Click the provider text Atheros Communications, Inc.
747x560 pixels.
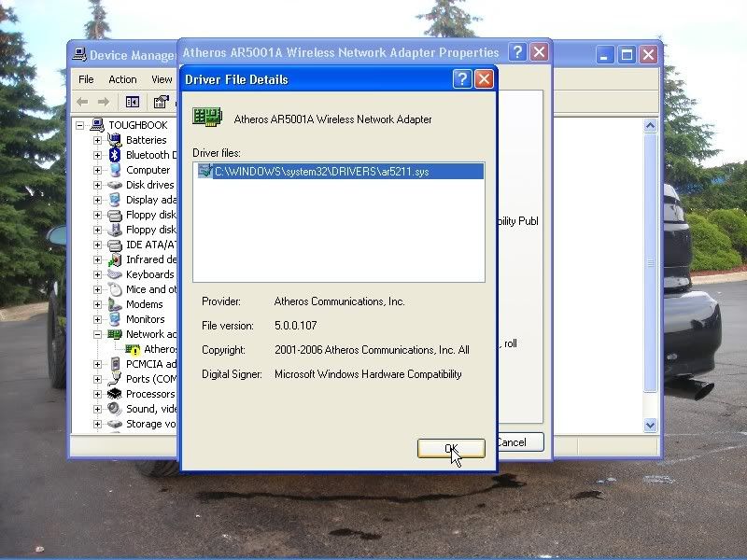pyautogui.click(x=339, y=301)
